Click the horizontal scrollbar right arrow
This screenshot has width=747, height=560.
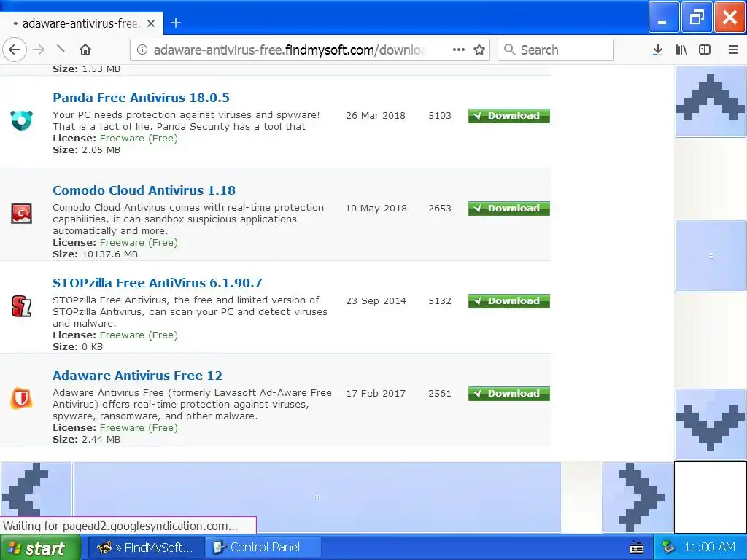click(x=638, y=497)
